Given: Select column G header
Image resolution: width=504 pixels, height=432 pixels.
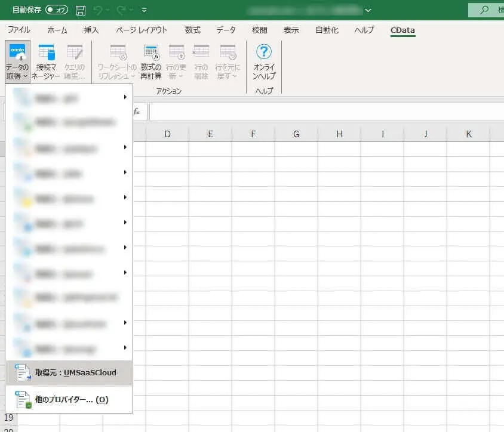Looking at the screenshot, I should pyautogui.click(x=296, y=134).
